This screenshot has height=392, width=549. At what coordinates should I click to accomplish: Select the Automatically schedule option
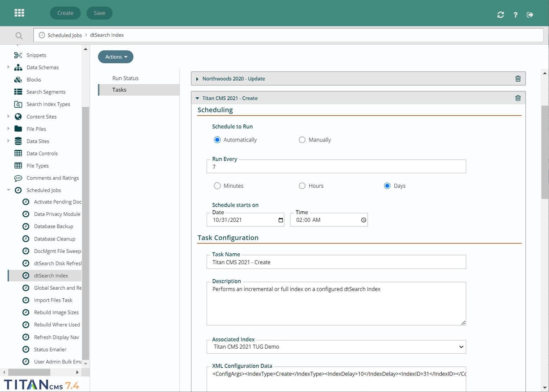click(x=217, y=140)
